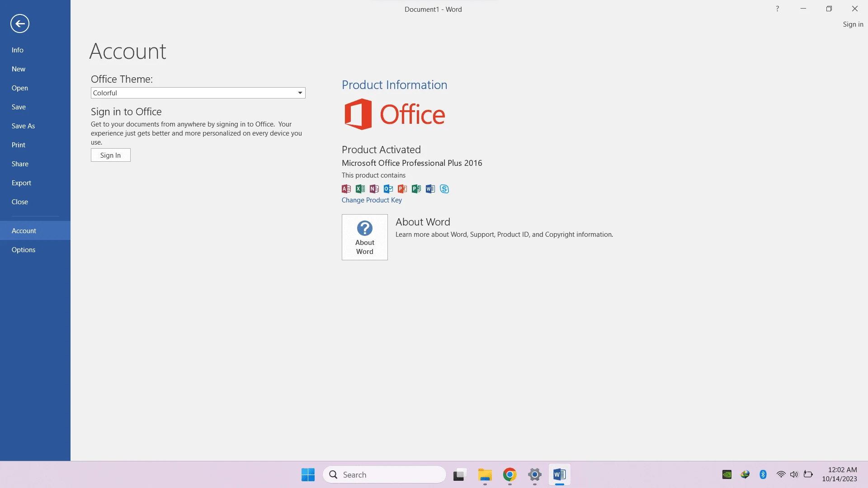Click the red Office logo

coord(395,114)
